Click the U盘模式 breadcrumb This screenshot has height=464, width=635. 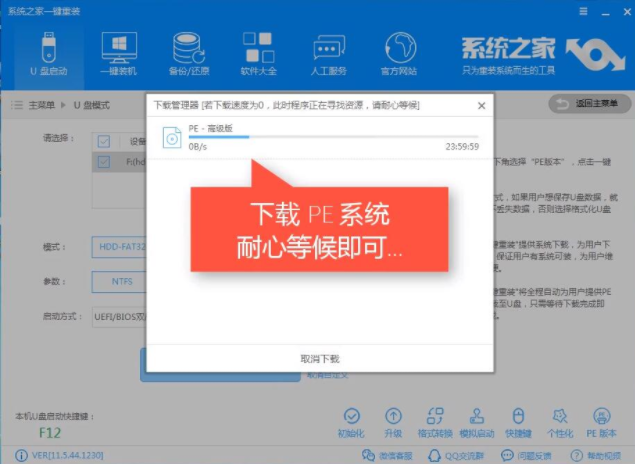coord(92,105)
